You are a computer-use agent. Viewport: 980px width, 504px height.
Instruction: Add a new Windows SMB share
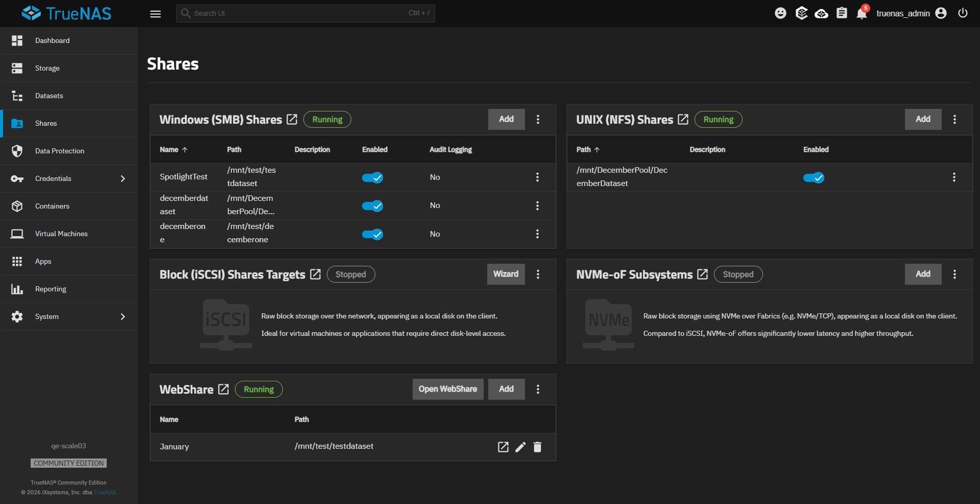506,119
